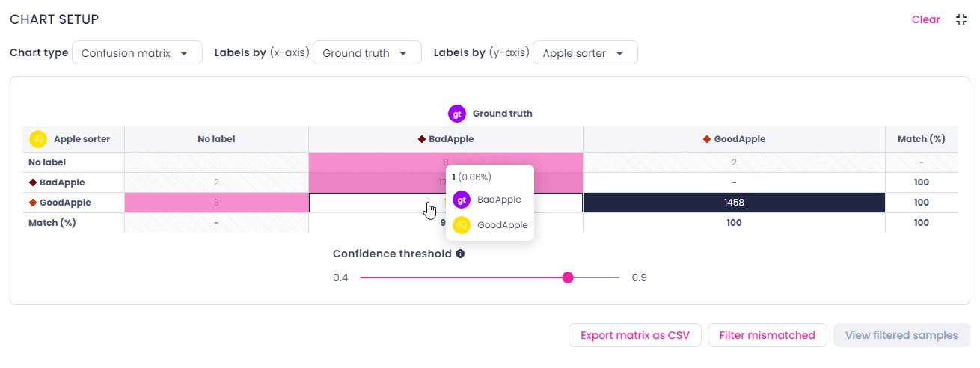This screenshot has height=368, width=980.
Task: Select the pink cell with value 3
Action: (x=216, y=203)
